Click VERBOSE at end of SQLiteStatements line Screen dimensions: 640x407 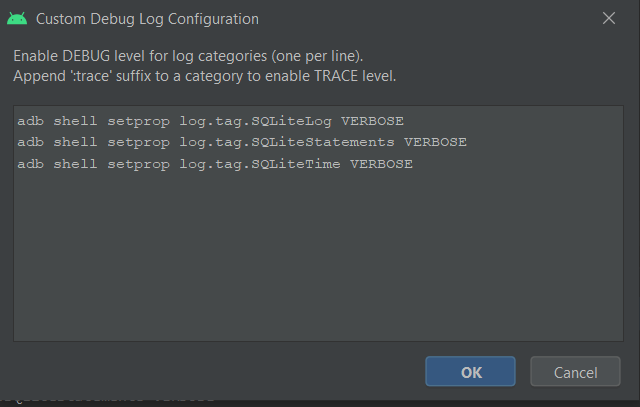point(435,142)
